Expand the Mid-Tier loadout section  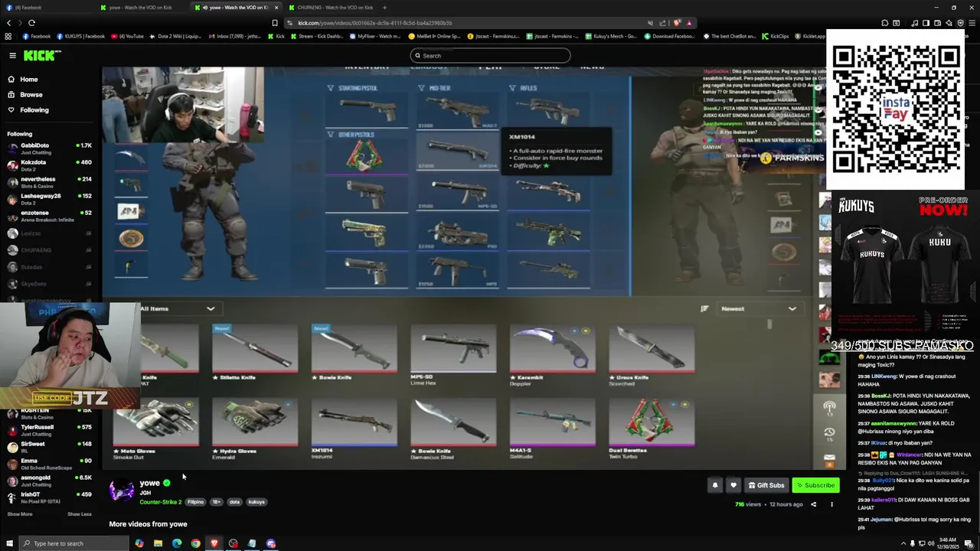point(434,88)
